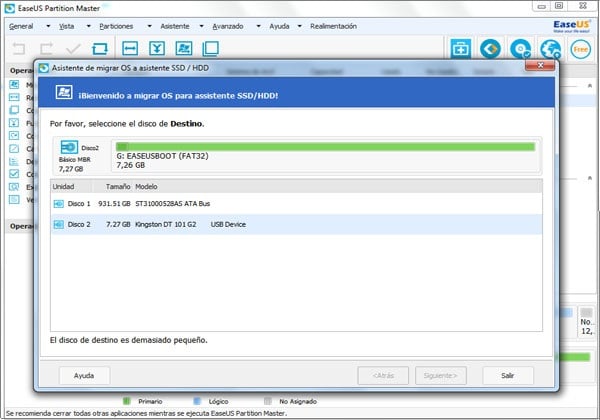
Task: Click the Modelo column header
Action: 146,187
